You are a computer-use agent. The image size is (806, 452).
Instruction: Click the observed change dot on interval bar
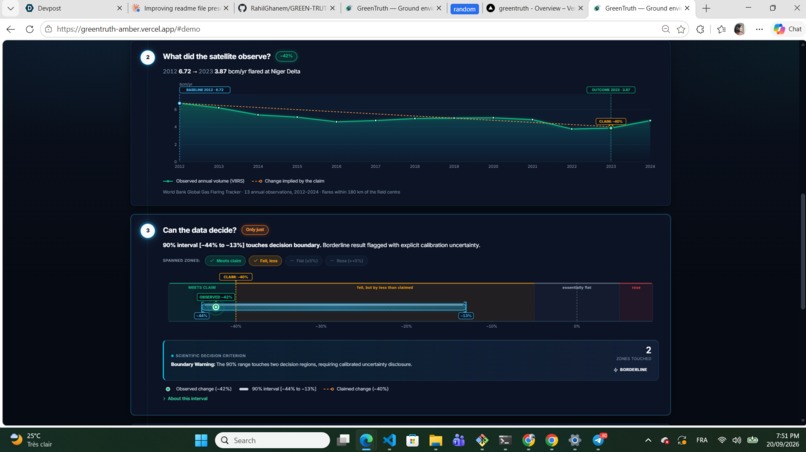point(216,307)
